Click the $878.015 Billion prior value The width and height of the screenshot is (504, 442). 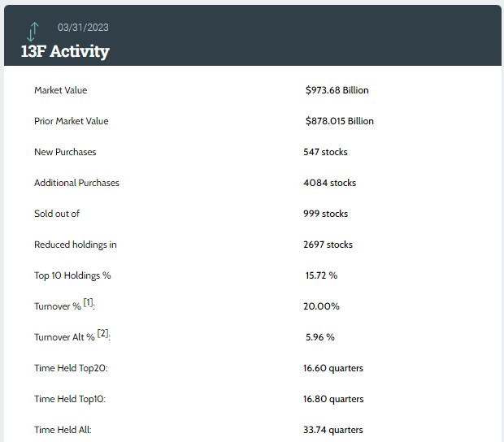click(x=340, y=121)
